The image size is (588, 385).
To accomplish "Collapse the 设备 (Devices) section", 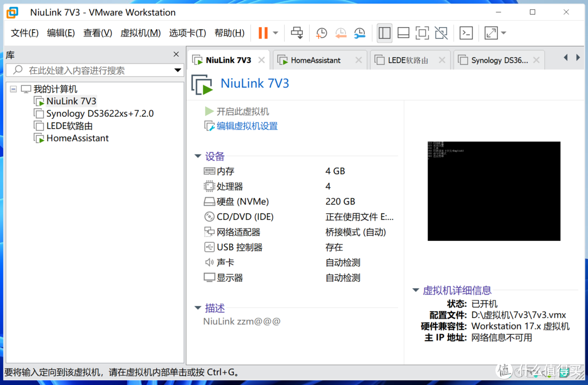I will click(x=198, y=156).
